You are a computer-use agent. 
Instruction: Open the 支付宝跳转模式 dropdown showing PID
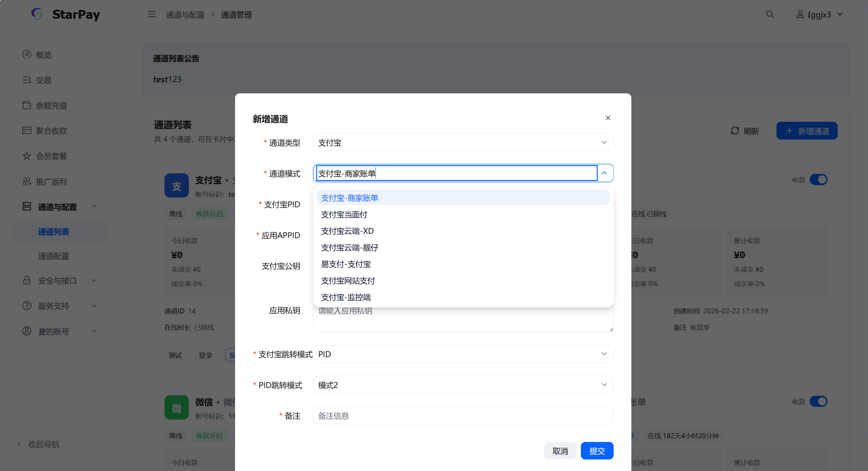click(x=463, y=354)
